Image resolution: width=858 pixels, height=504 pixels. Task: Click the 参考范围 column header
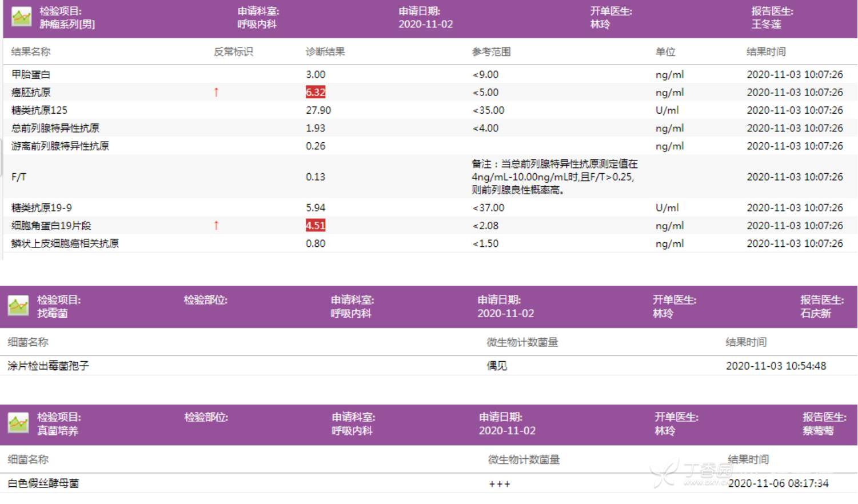[491, 52]
